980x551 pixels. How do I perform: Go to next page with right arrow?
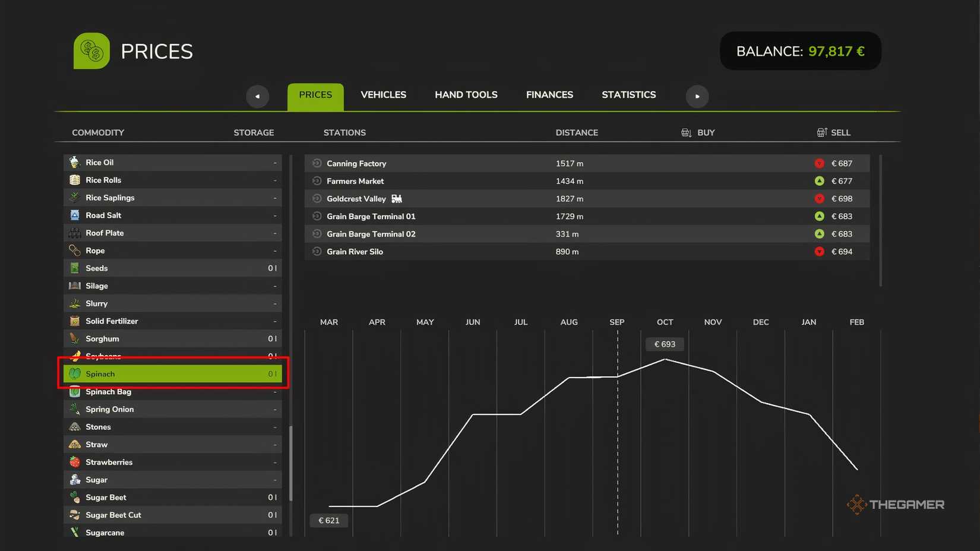(697, 96)
